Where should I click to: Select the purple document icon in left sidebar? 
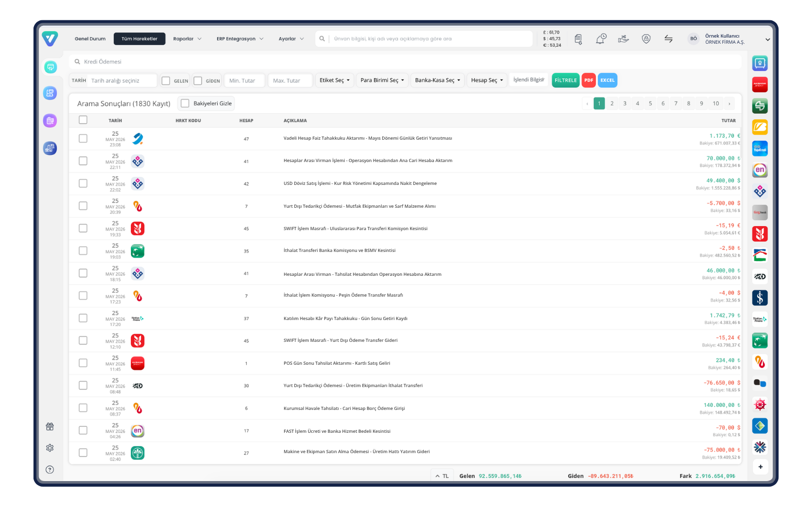click(50, 121)
